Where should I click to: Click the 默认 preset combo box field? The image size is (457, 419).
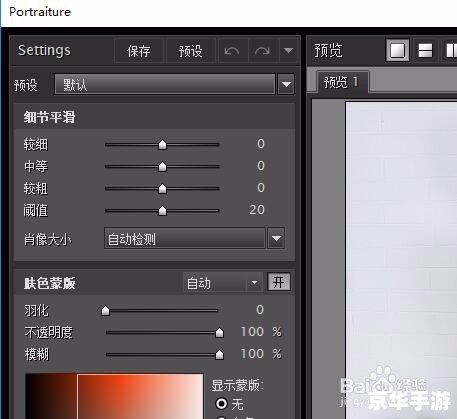point(165,84)
